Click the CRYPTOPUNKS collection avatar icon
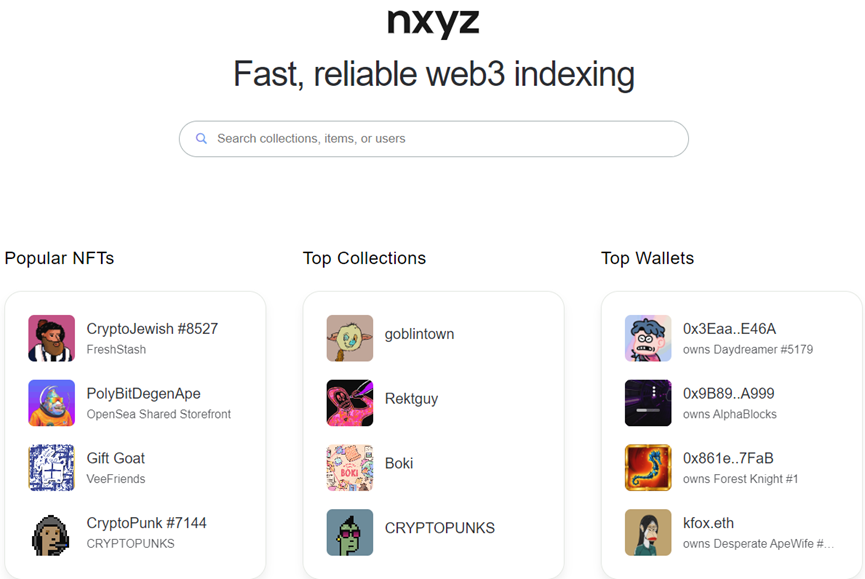The image size is (865, 579). pos(350,532)
